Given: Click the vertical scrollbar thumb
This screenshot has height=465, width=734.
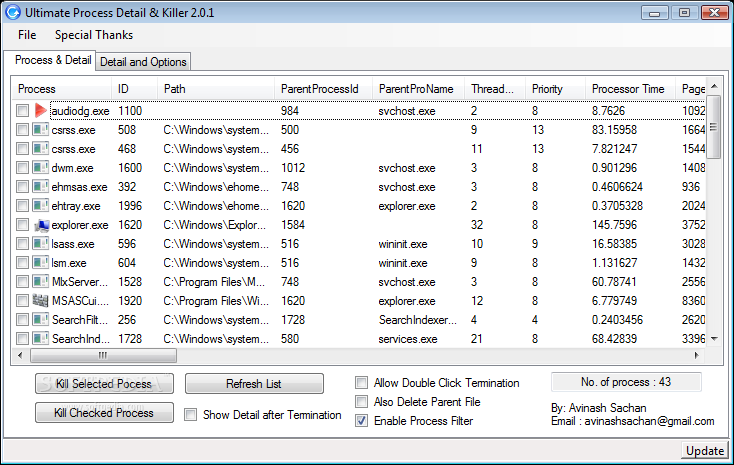Looking at the screenshot, I should point(714,126).
